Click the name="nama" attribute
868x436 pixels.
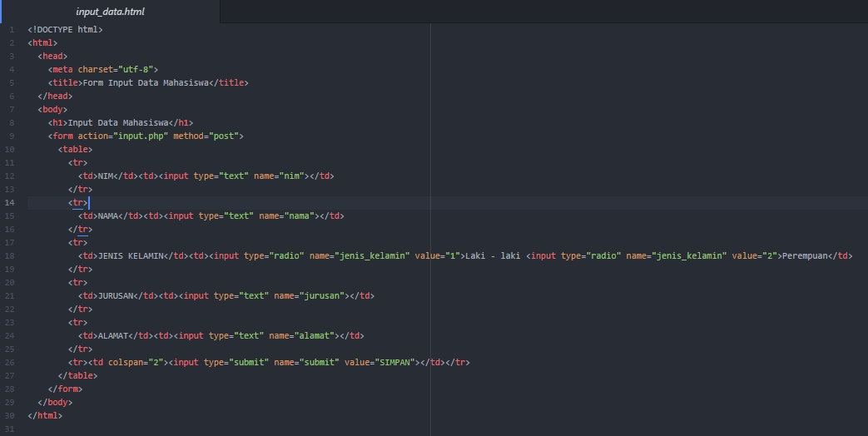[287, 216]
